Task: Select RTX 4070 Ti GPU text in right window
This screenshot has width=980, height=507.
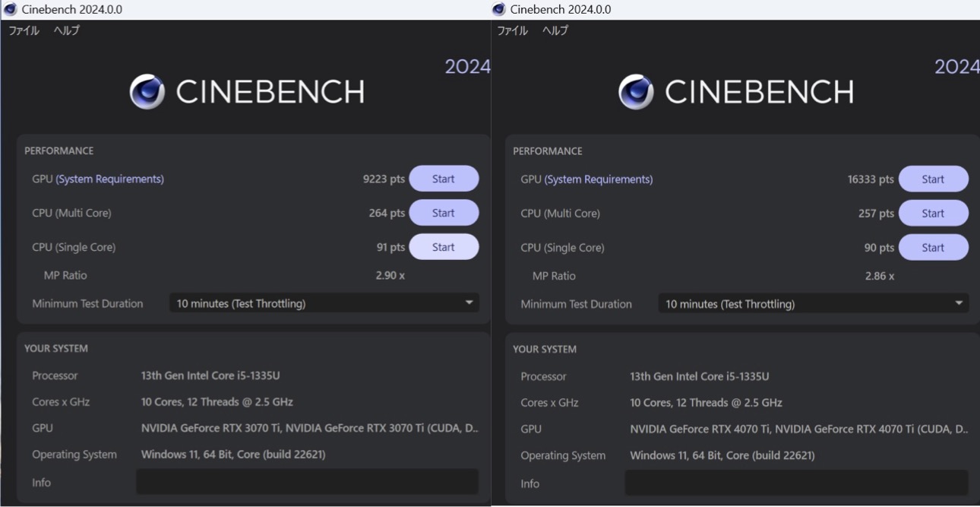Action: (799, 429)
